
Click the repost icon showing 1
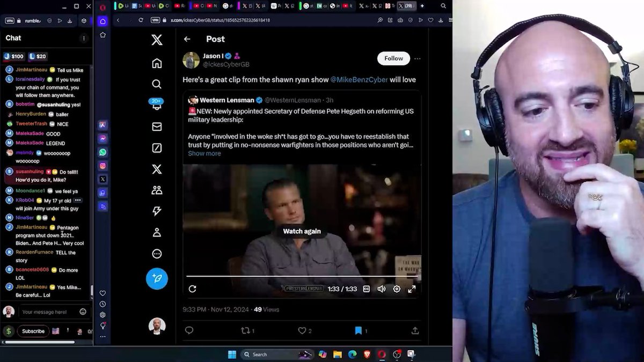pyautogui.click(x=248, y=331)
